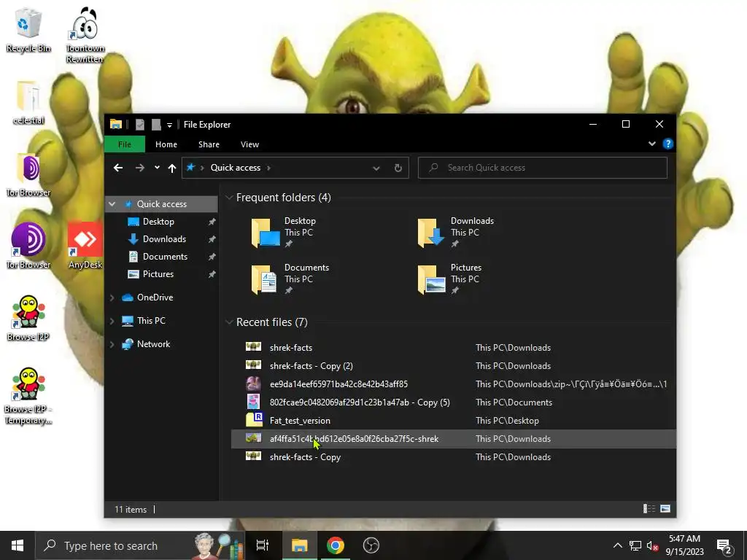Expand the ribbon with the chevron
Screen dimensions: 747x560
pos(651,144)
